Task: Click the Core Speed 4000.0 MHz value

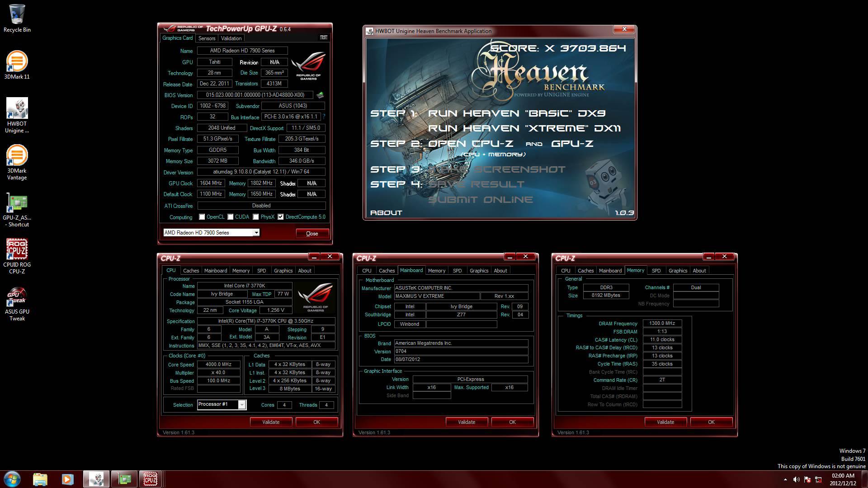Action: 218,364
